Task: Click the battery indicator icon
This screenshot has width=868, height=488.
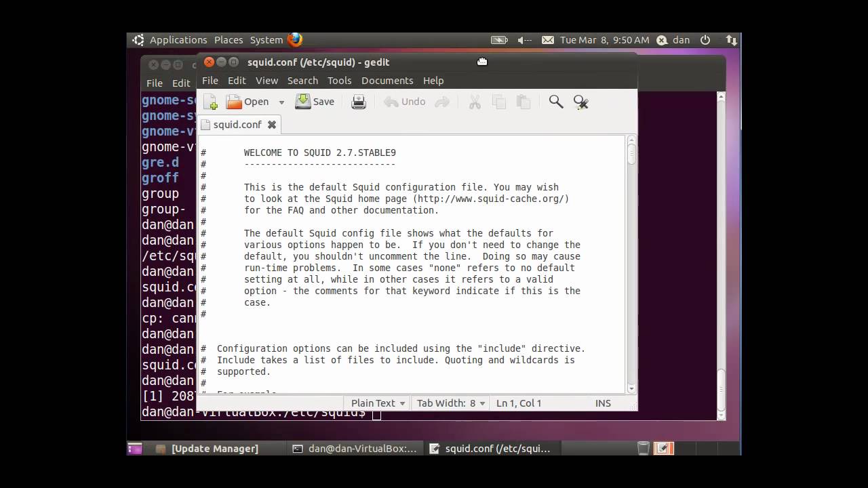Action: [499, 40]
